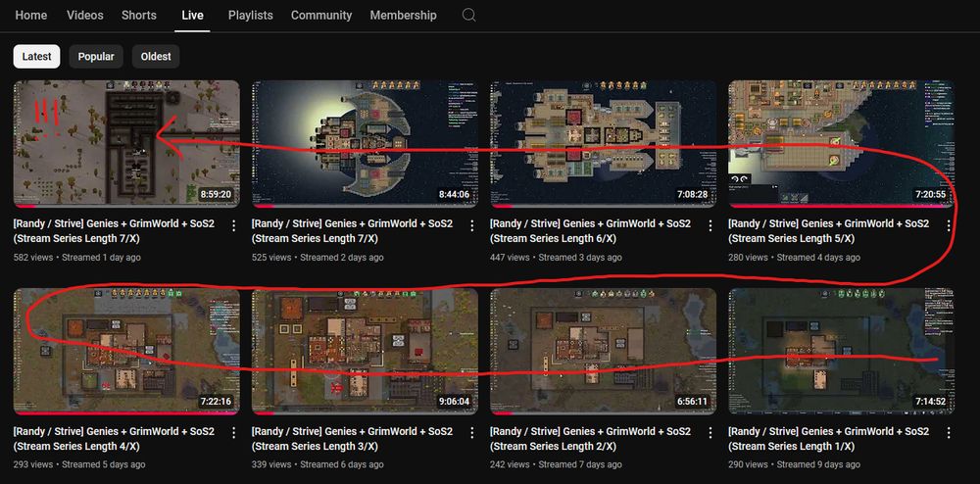980x484 pixels.
Task: Open the 7/X title above 525 views
Action: pyautogui.click(x=352, y=231)
